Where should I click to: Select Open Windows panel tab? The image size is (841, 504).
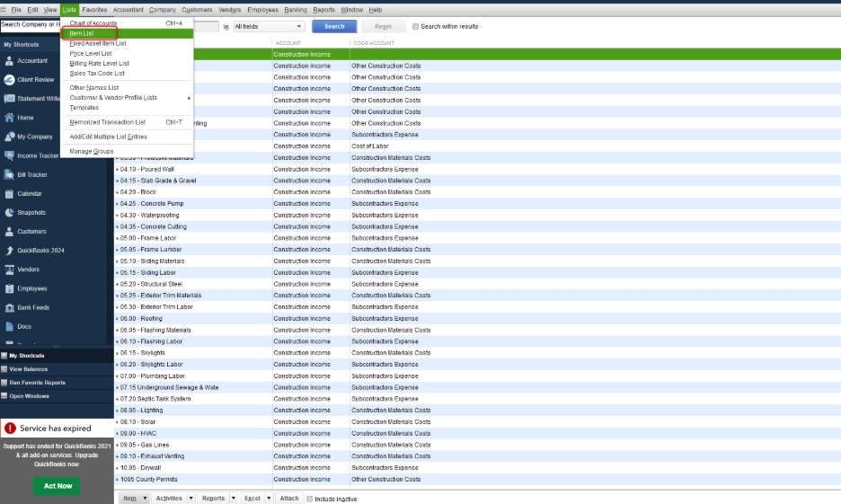pos(57,395)
